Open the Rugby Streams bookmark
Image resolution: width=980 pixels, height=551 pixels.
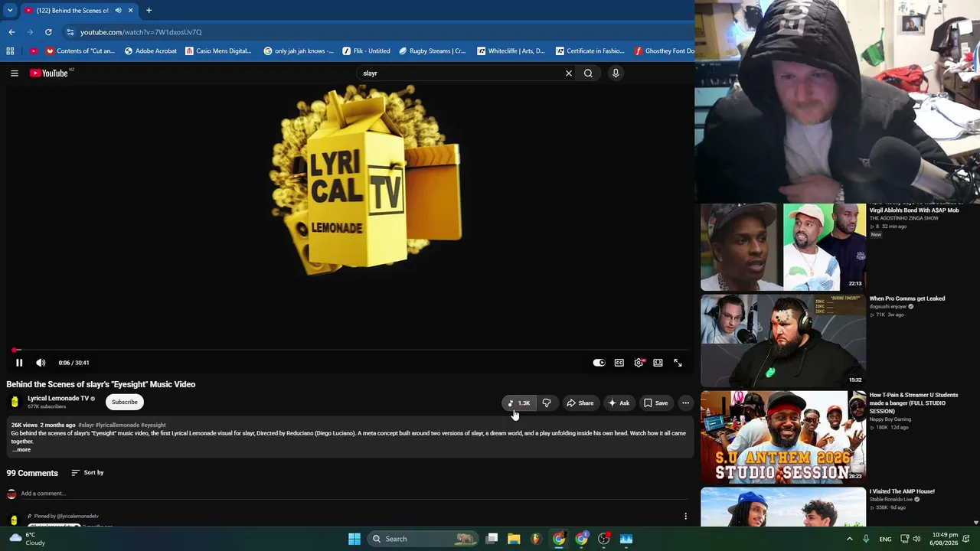click(433, 51)
